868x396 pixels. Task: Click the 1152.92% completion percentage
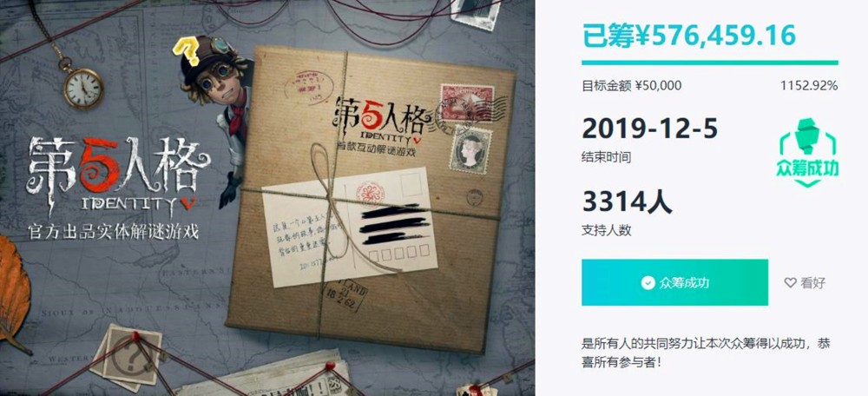point(809,86)
